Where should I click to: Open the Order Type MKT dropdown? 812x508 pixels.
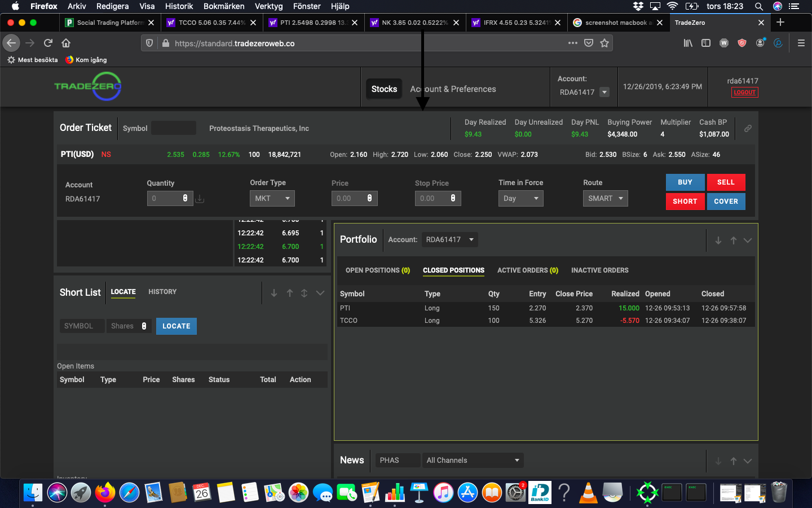tap(272, 199)
